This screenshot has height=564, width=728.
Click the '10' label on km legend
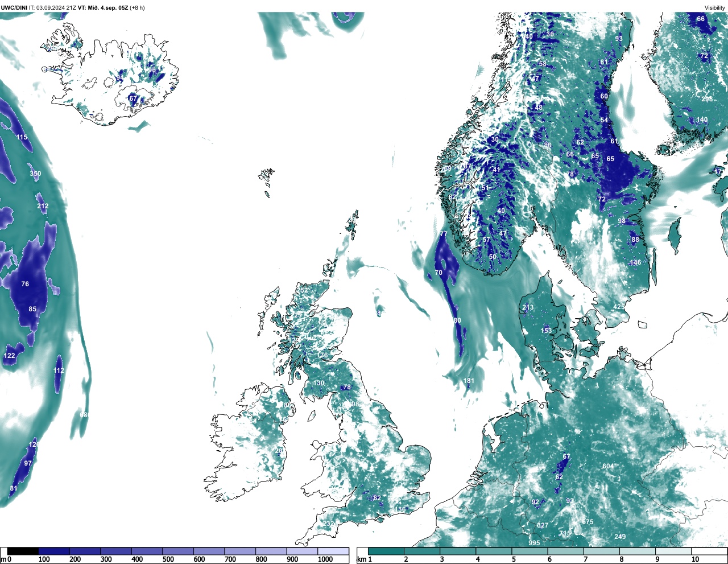click(695, 560)
